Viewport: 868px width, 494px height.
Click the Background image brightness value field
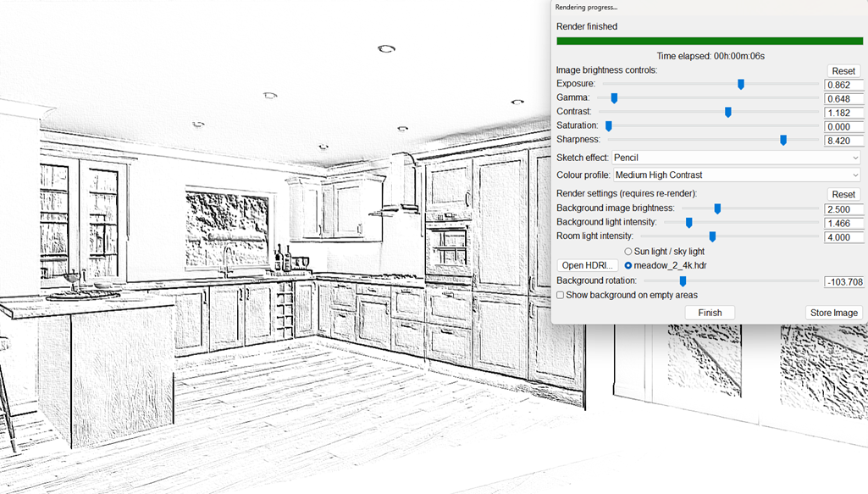843,209
